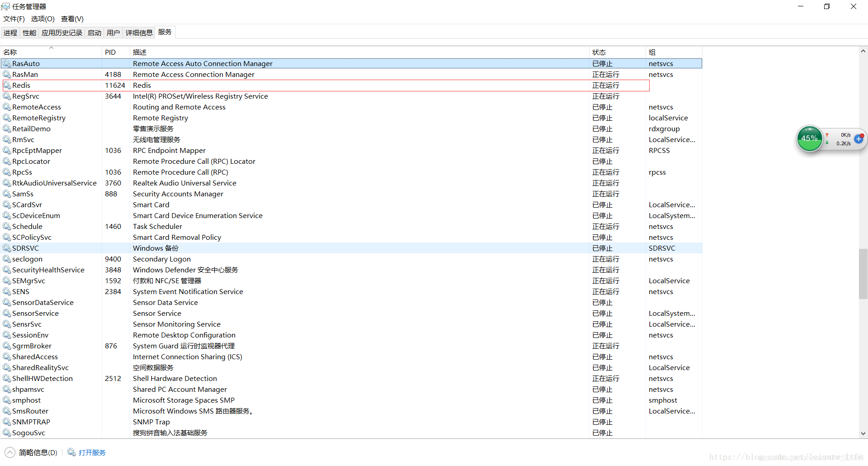The height and width of the screenshot is (466, 868).
Task: Switch to the 启动 tab
Action: [94, 33]
